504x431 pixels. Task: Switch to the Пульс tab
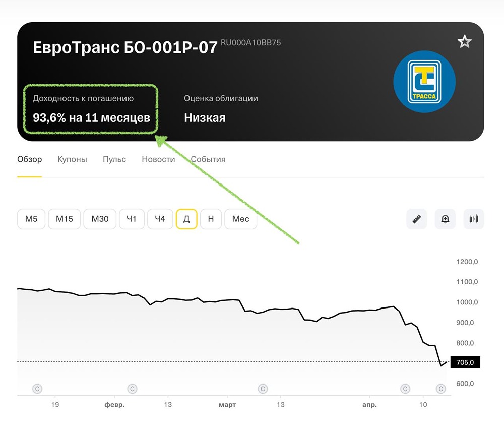pos(114,159)
